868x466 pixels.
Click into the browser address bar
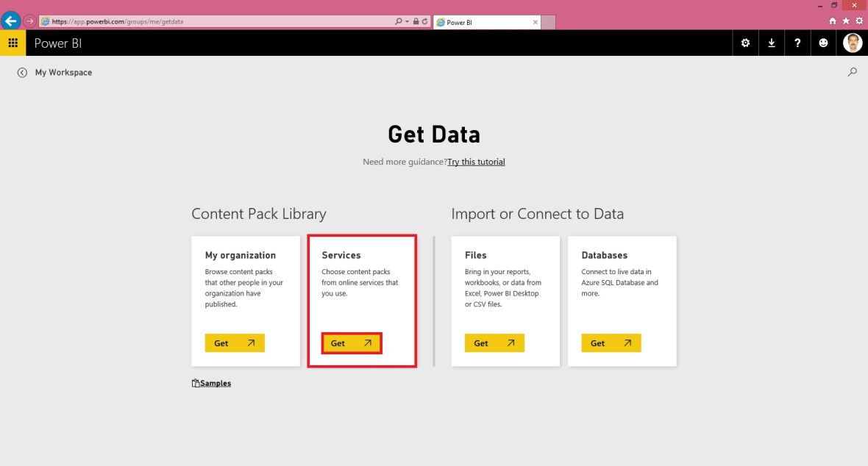[221, 21]
